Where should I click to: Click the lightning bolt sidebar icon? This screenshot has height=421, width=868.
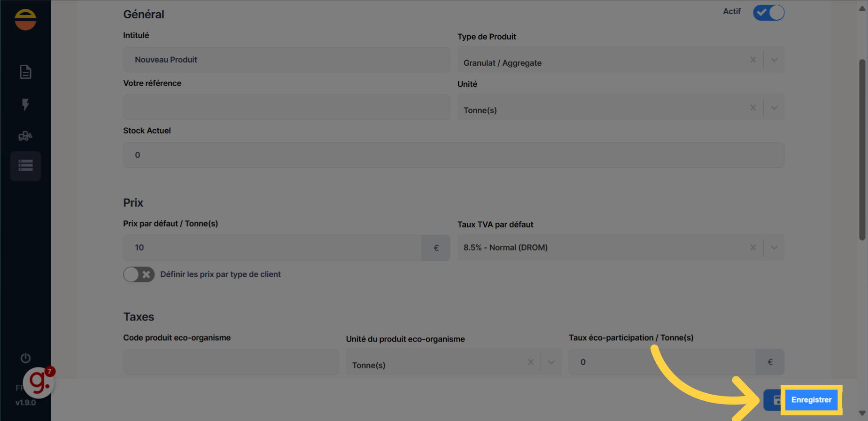point(25,104)
